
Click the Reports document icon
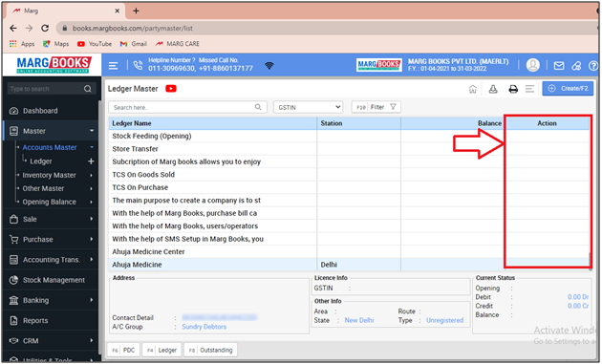tap(13, 321)
